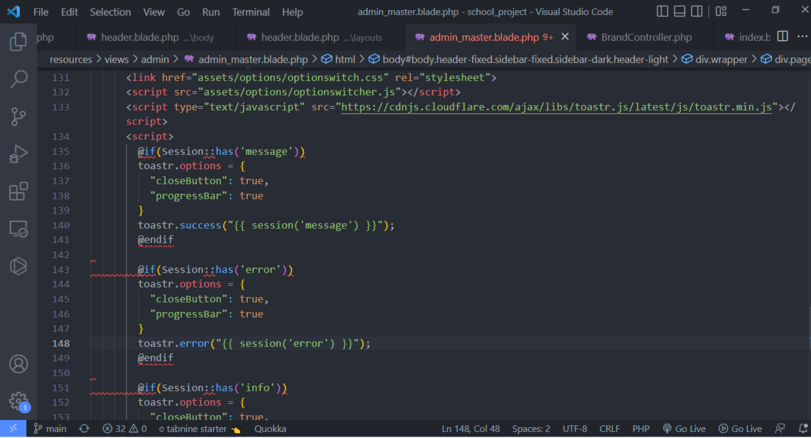Open the Explorer view in activity bar

point(18,41)
